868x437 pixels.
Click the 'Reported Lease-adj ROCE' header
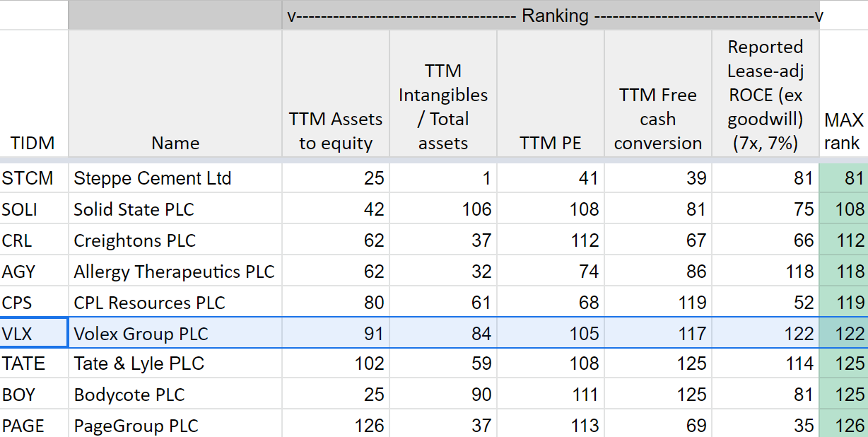click(x=766, y=94)
